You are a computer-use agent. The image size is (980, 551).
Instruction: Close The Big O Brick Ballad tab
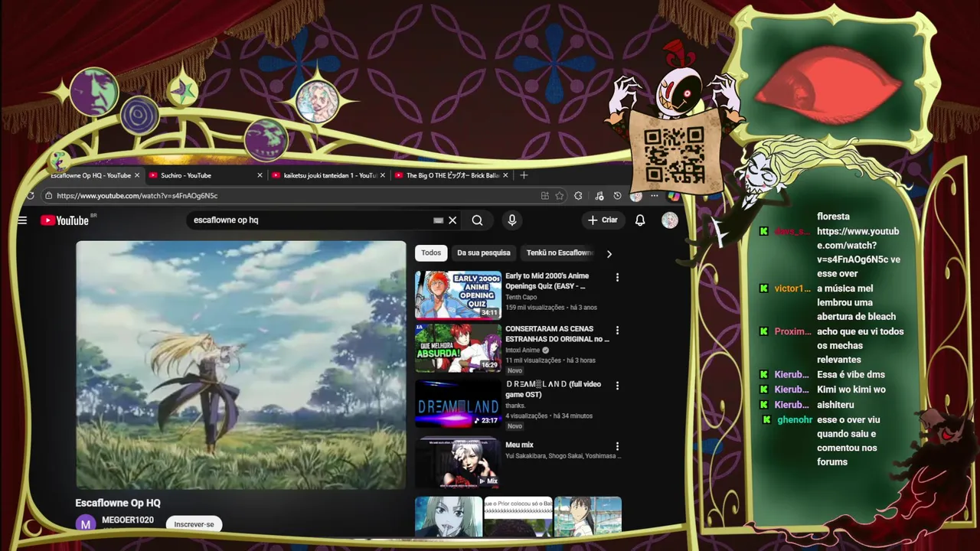point(505,175)
